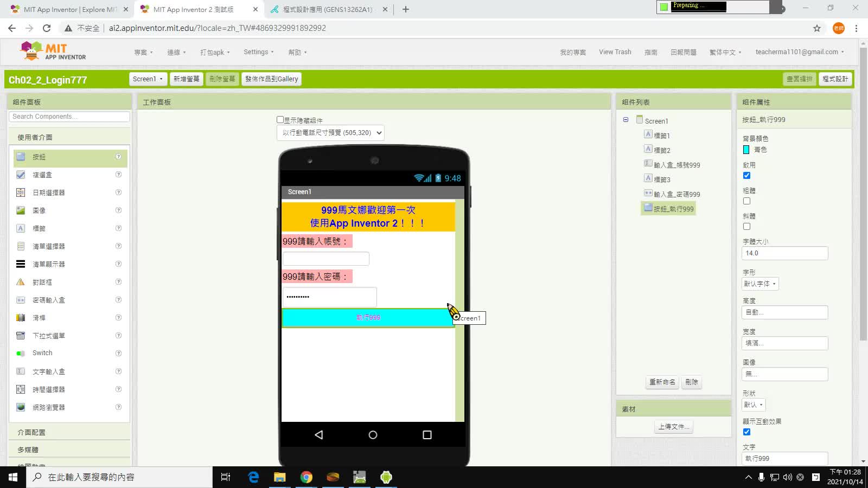The height and width of the screenshot is (488, 868).
Task: Uncheck the show feedback effect checkbox
Action: click(746, 432)
